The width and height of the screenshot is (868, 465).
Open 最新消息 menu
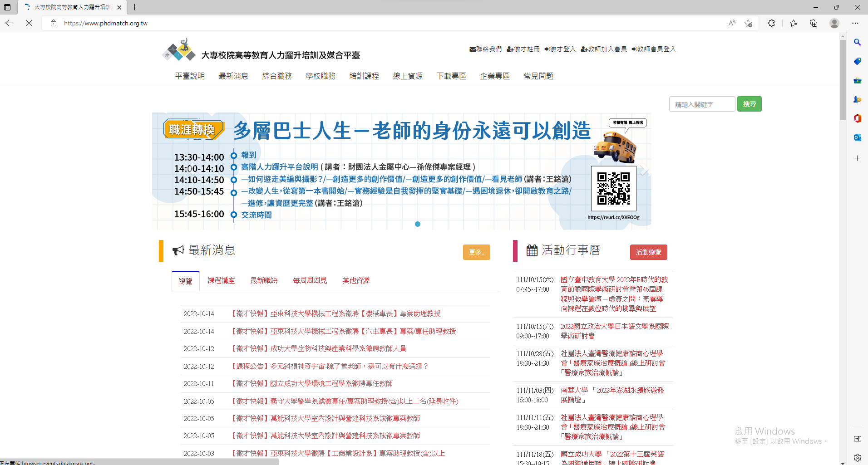[233, 76]
